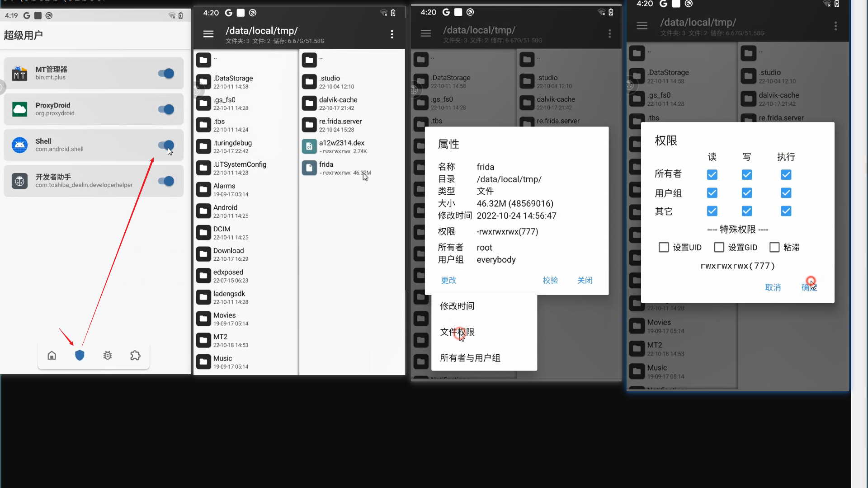Open the puzzle piece modules icon

pyautogui.click(x=135, y=355)
